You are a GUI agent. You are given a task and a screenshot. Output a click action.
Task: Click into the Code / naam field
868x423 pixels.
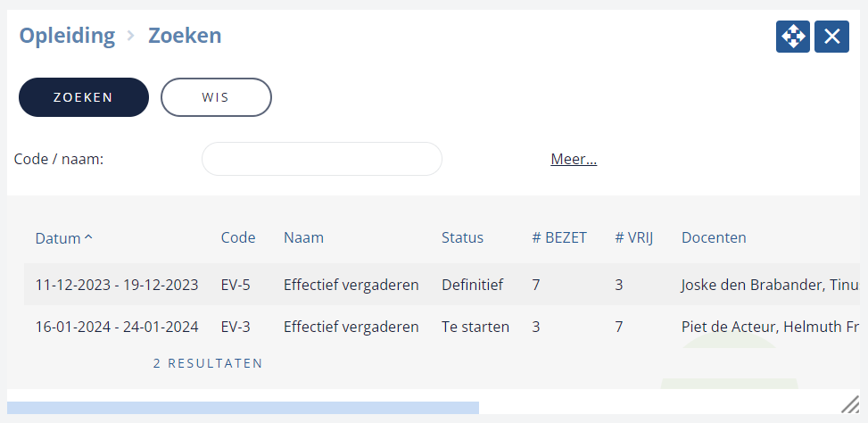pos(322,159)
